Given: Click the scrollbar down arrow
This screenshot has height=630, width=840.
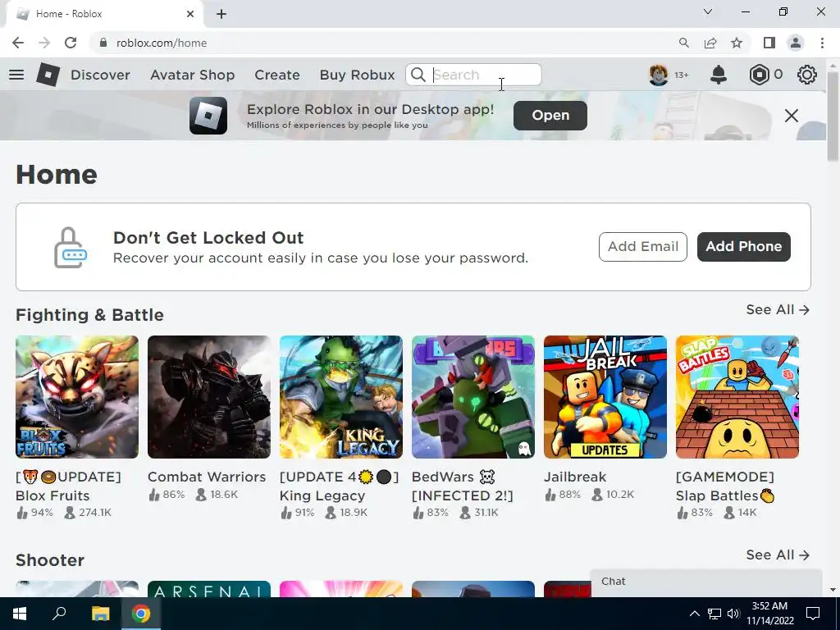Looking at the screenshot, I should (833, 590).
